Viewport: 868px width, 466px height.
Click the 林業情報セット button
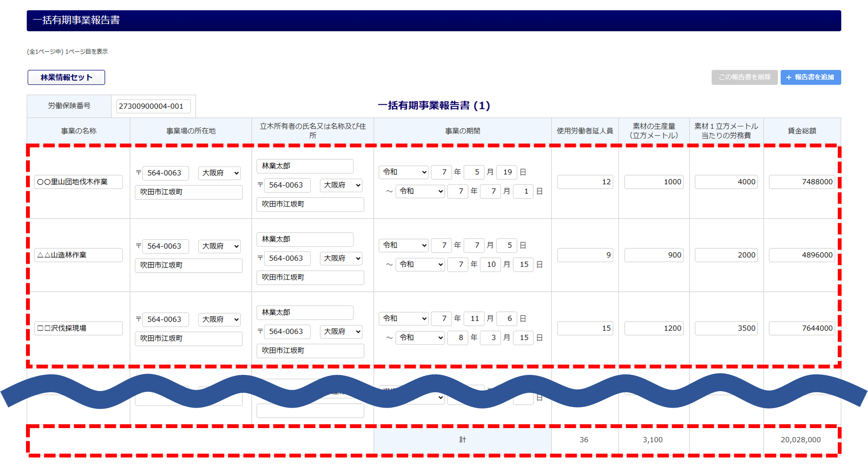click(66, 78)
